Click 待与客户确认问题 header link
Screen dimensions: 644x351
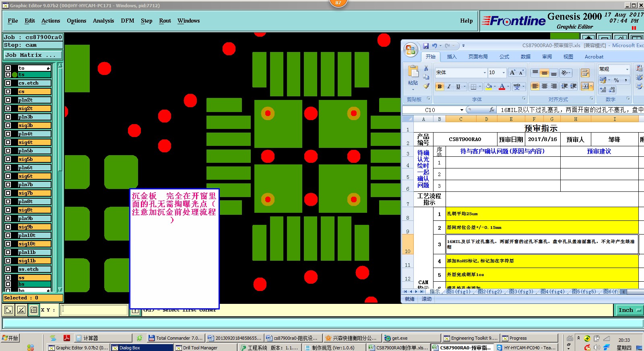click(x=502, y=151)
